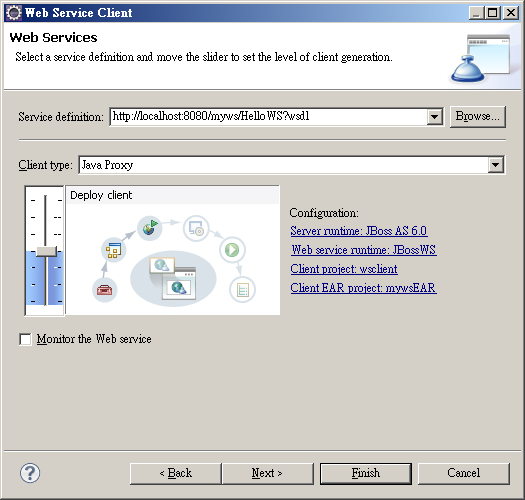Open Client EAR project: mywsEAR link
The image size is (525, 500).
(x=363, y=288)
